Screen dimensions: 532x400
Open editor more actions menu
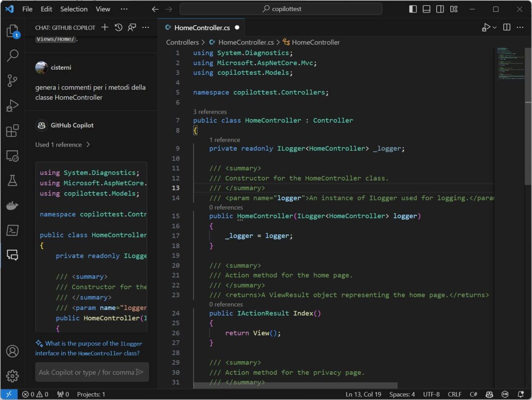520,27
